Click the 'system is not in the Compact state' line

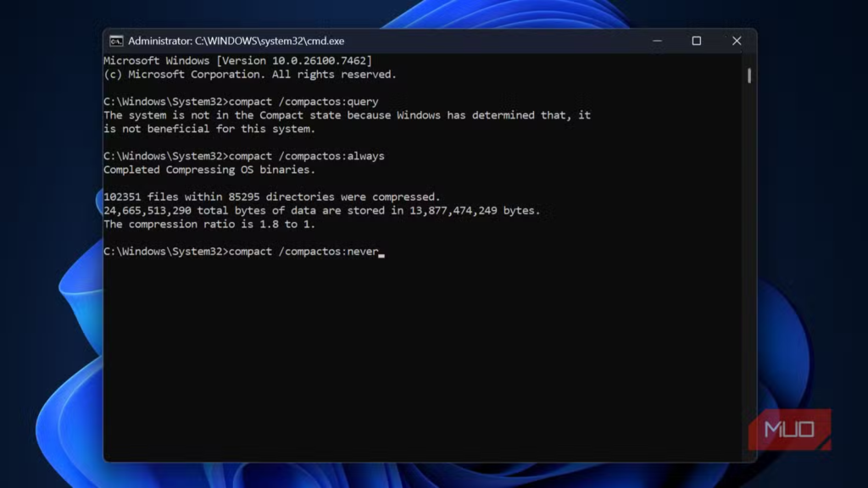pyautogui.click(x=347, y=115)
